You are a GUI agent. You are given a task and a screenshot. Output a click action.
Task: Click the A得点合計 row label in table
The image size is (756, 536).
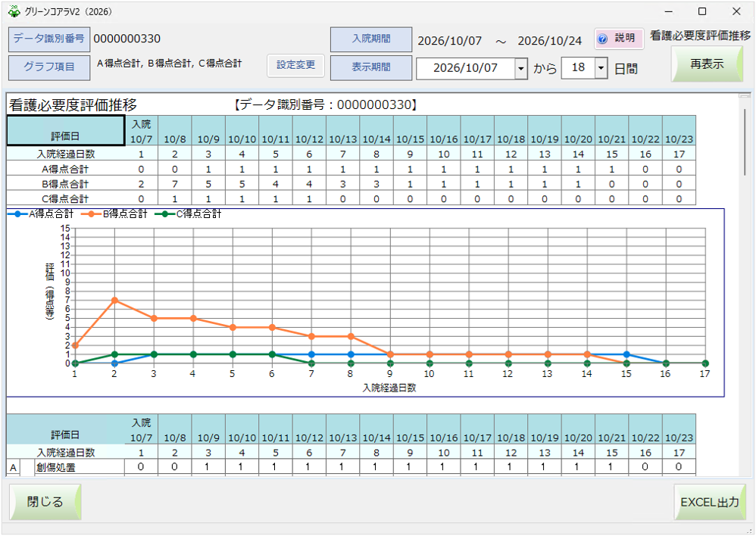(x=66, y=169)
